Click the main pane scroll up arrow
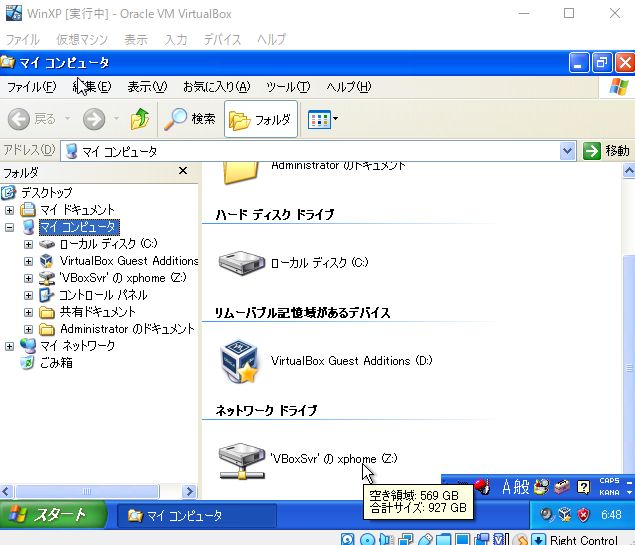The image size is (635, 545). point(629,171)
